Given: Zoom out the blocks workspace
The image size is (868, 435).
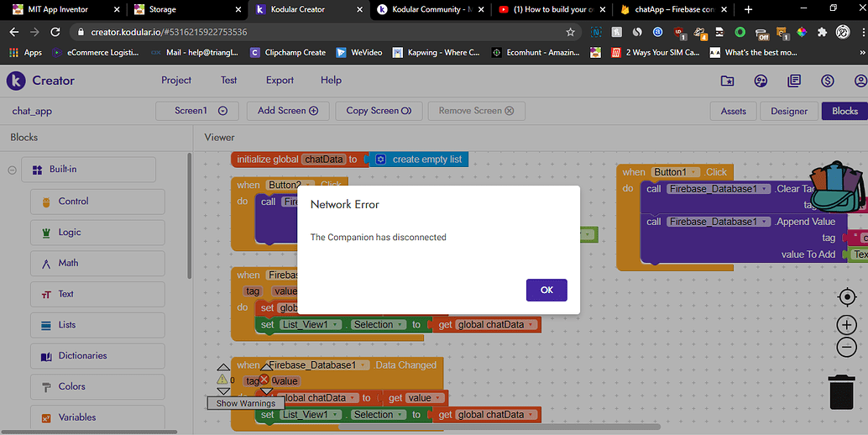Looking at the screenshot, I should point(847,348).
